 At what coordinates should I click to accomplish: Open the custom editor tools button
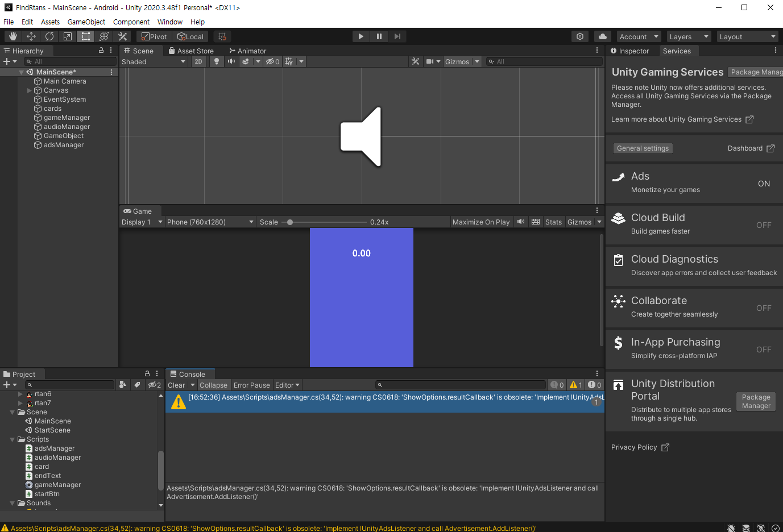point(122,36)
